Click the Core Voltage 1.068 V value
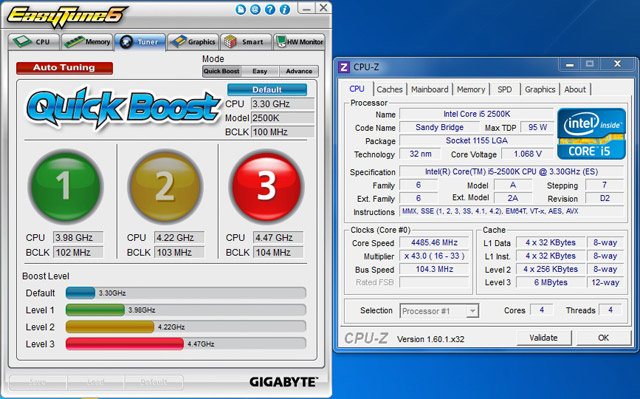The width and height of the screenshot is (640, 399). [x=527, y=154]
